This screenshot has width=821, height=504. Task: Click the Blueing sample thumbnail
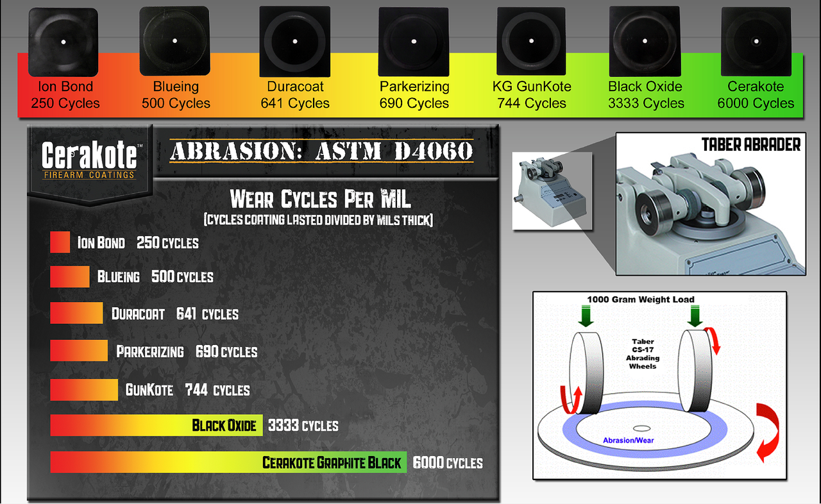pyautogui.click(x=174, y=42)
